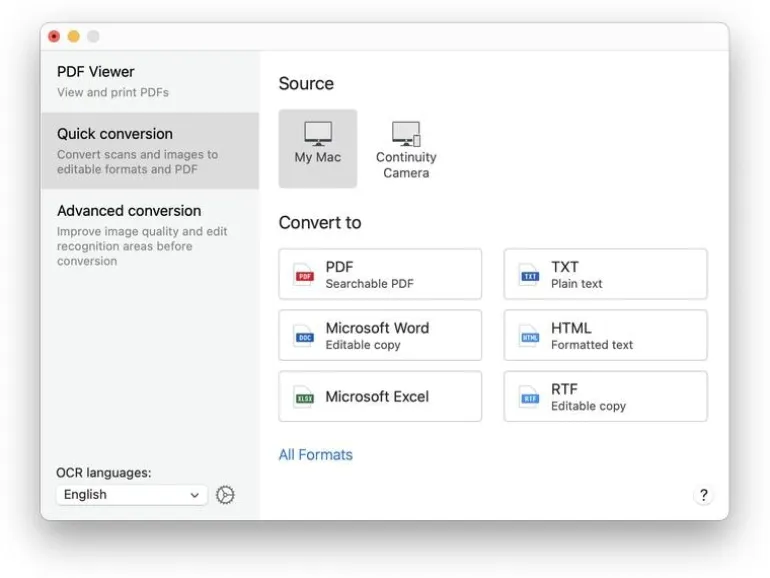Screen dimensions: 770x578
Task: Open the All Formats link
Action: 315,455
